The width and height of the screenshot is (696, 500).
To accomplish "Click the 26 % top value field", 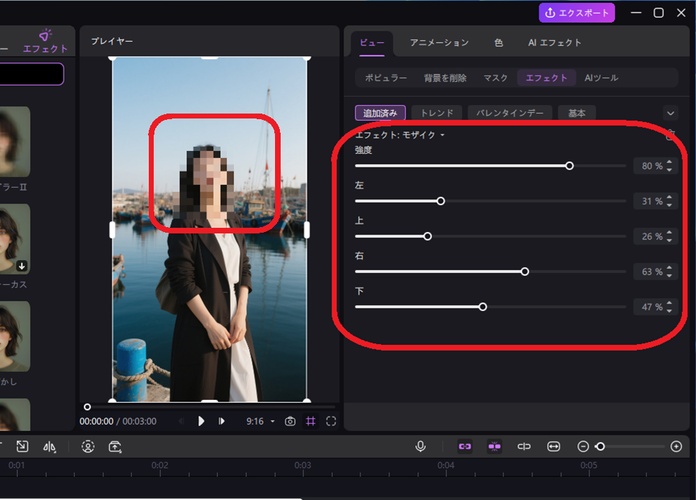I will click(x=651, y=236).
